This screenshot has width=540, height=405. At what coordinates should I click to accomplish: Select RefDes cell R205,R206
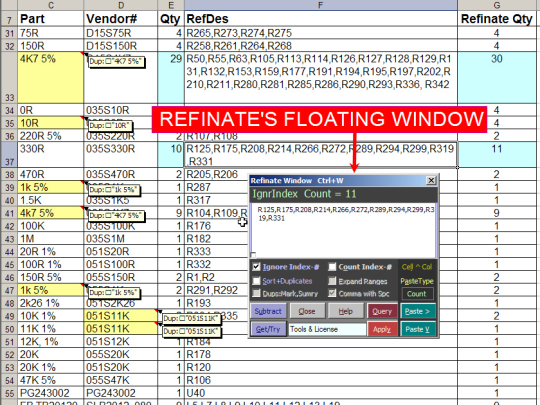click(x=216, y=174)
